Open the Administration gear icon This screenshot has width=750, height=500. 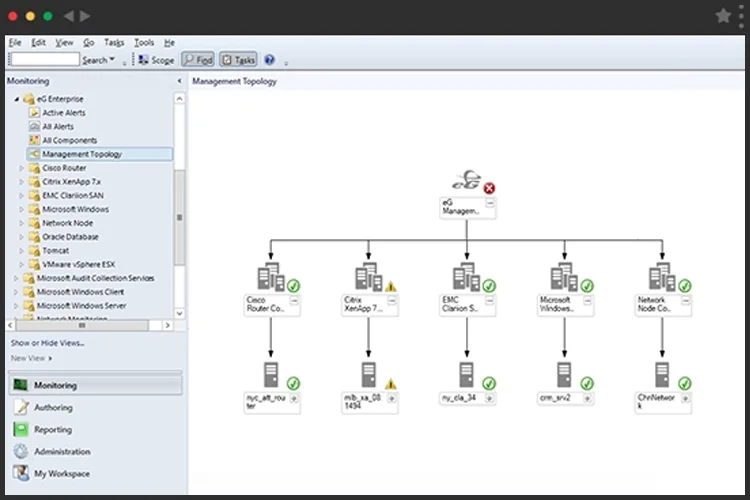21,451
